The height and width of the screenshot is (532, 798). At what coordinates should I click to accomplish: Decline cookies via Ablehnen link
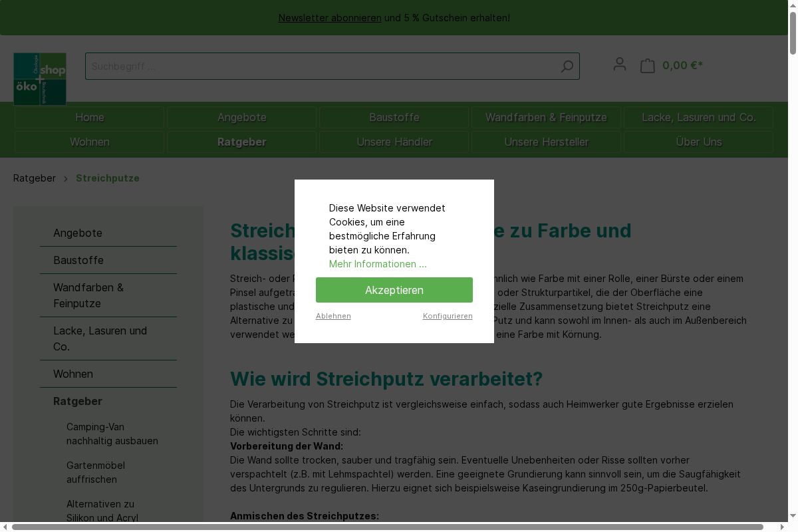333,316
